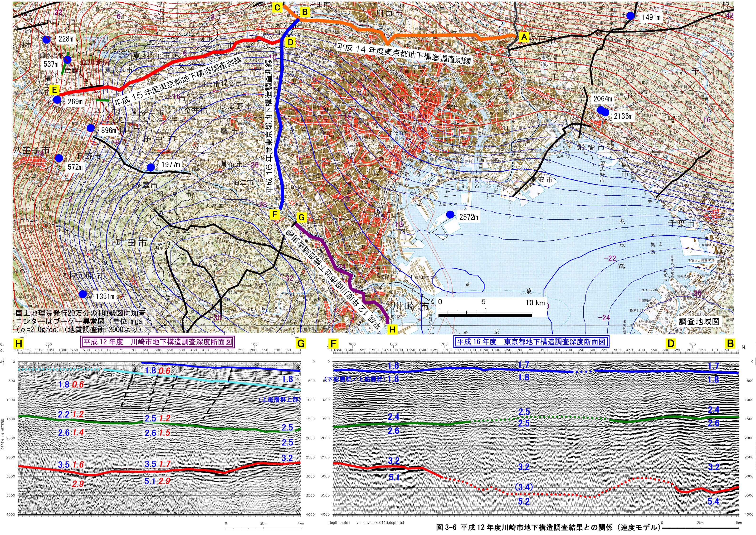This screenshot has height=535, width=756.
Task: Click the 市川市 city name
Action: [x=555, y=77]
